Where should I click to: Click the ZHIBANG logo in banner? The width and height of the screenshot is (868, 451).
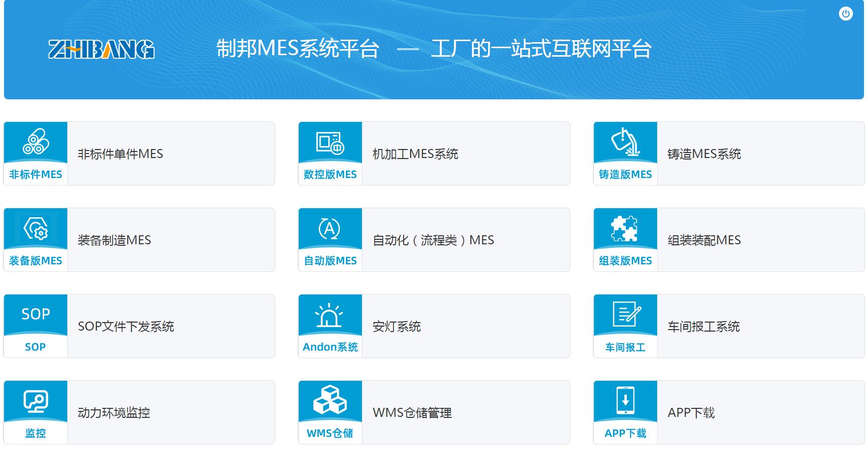[101, 49]
